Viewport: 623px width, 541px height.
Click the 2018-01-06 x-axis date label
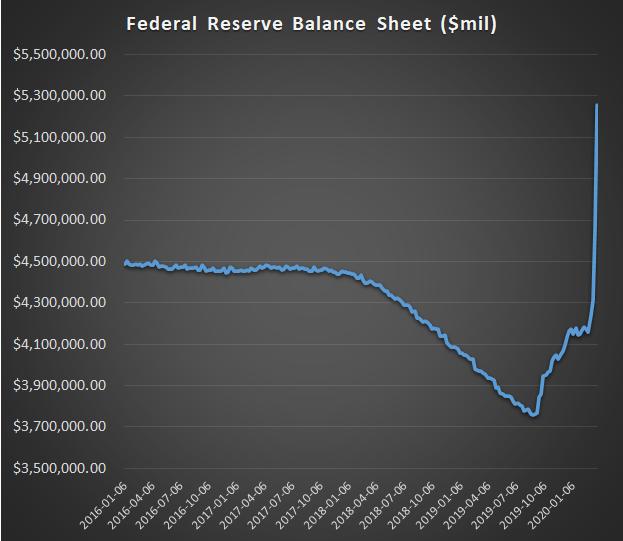click(327, 502)
